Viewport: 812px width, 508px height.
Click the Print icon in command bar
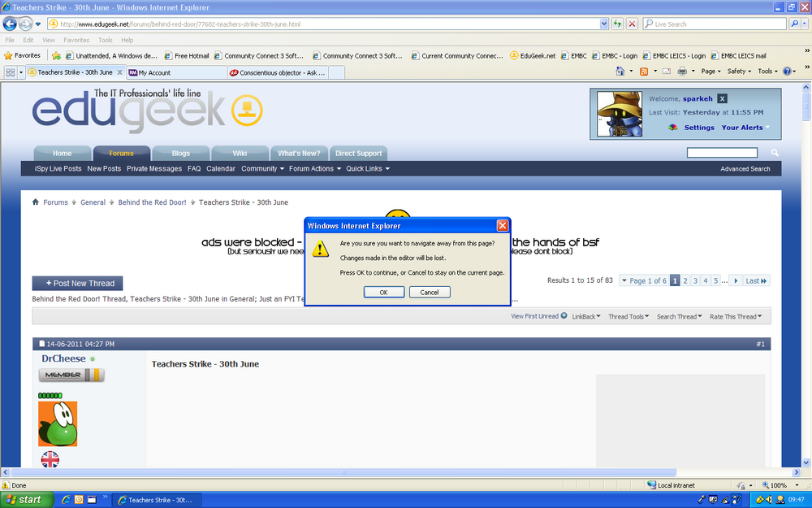click(682, 72)
